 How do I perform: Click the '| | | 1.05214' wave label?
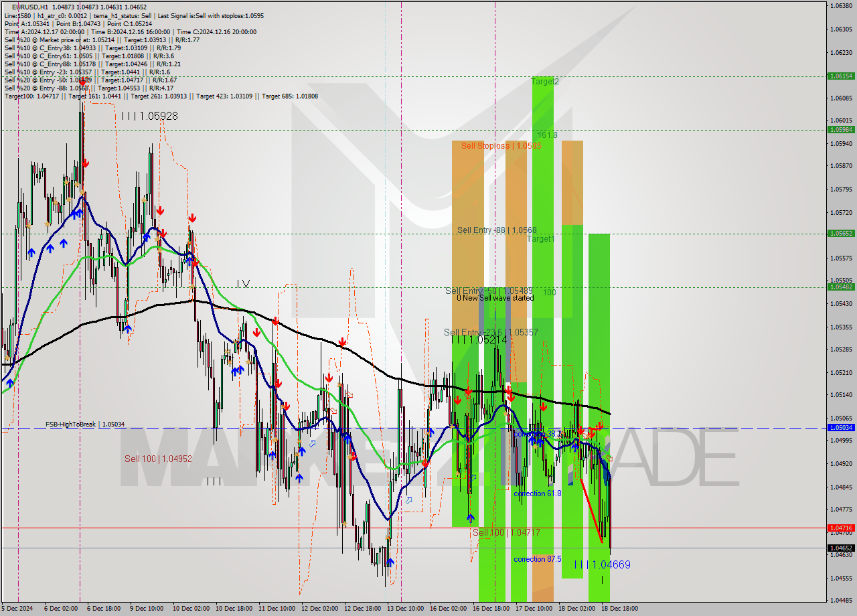point(479,340)
